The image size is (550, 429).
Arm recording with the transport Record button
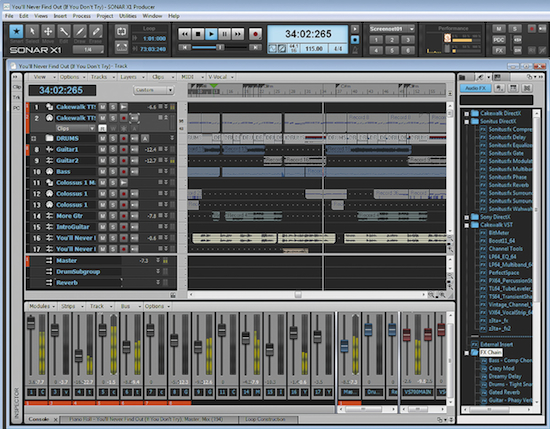click(x=255, y=34)
